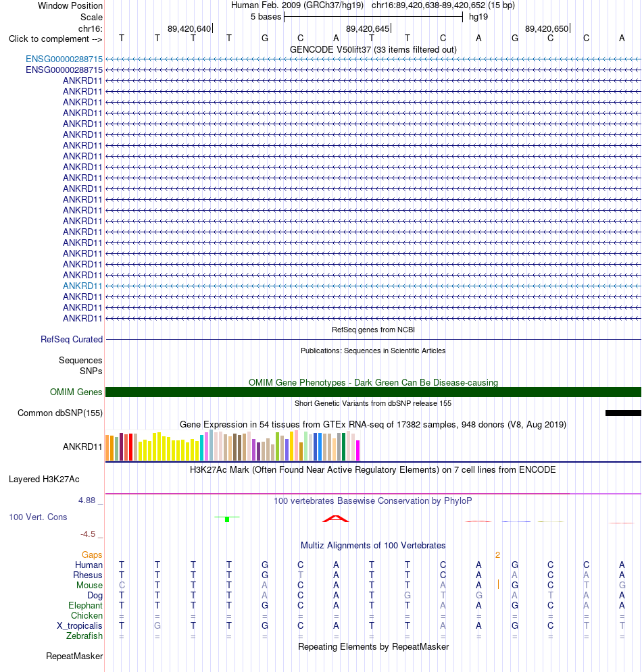
Task: Click the Layered H3K27Ac label
Action: click(x=44, y=479)
